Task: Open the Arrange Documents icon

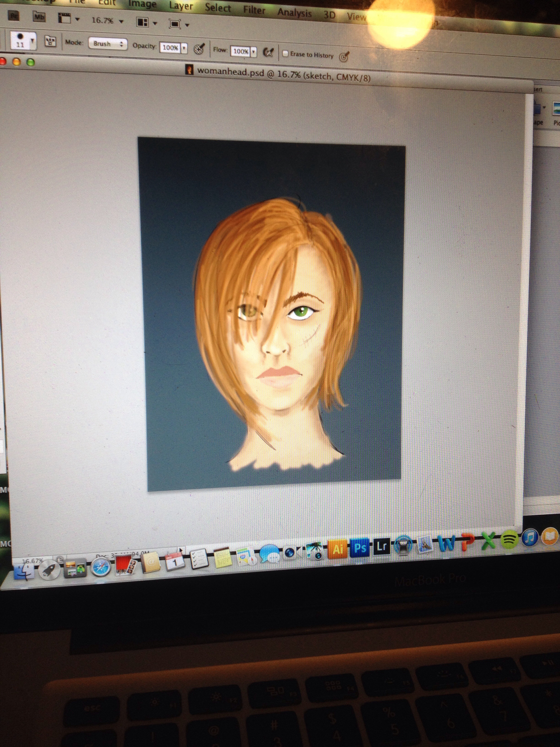Action: click(x=143, y=23)
